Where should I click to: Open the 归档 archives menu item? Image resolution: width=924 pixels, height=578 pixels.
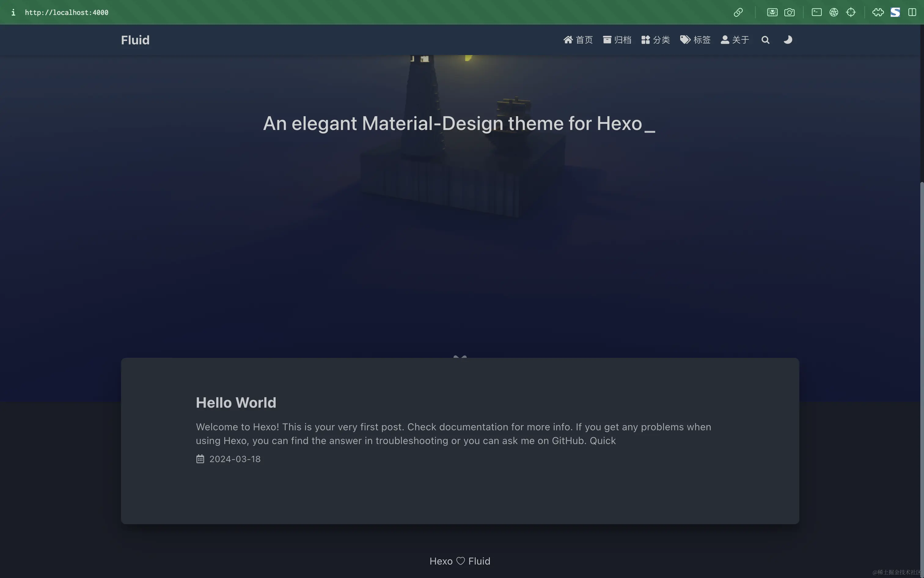coord(617,40)
